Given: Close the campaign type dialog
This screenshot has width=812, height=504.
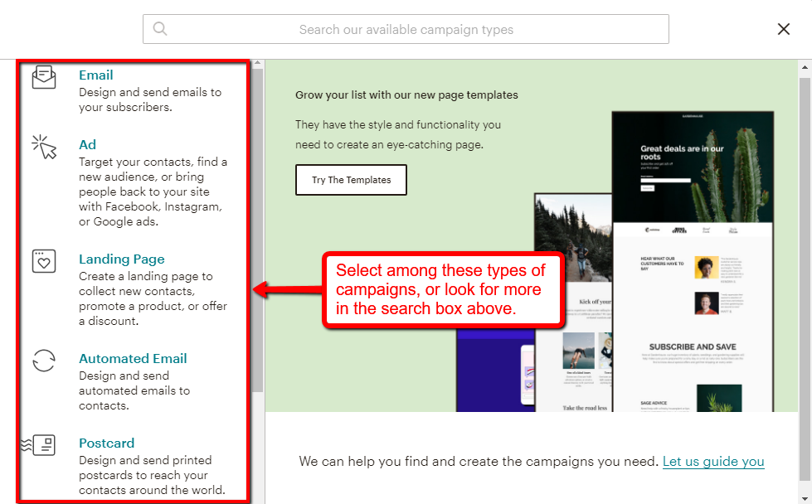Looking at the screenshot, I should click(784, 29).
